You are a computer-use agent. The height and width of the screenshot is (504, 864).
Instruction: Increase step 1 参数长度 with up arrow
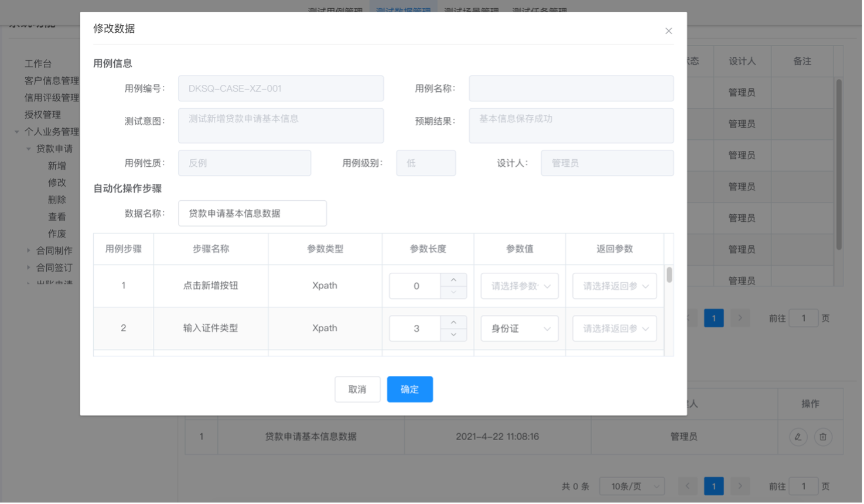pyautogui.click(x=453, y=280)
